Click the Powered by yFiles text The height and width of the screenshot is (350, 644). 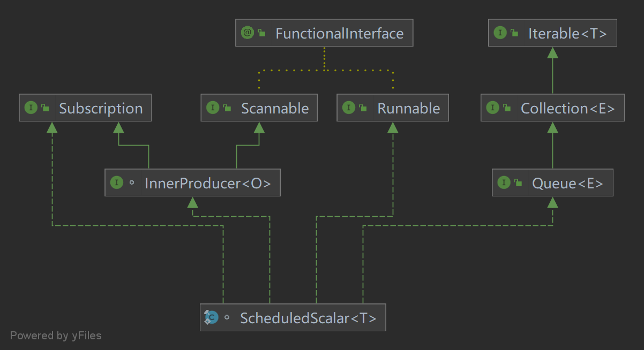[56, 336]
